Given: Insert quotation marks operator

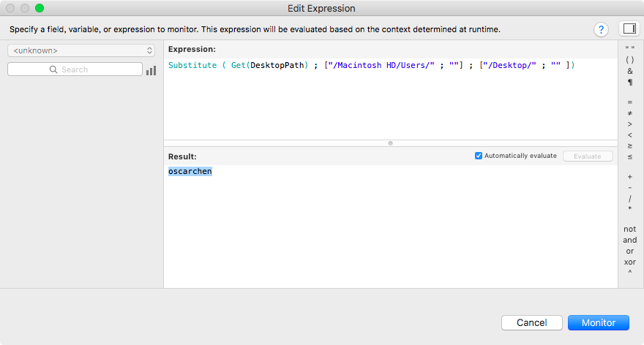Looking at the screenshot, I should point(629,48).
